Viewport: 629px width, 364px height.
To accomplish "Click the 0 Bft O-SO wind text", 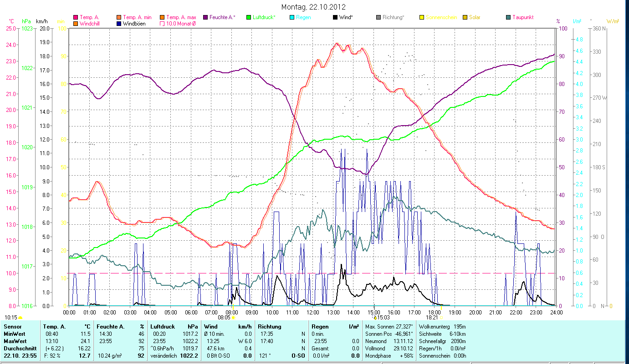I will [x=218, y=355].
